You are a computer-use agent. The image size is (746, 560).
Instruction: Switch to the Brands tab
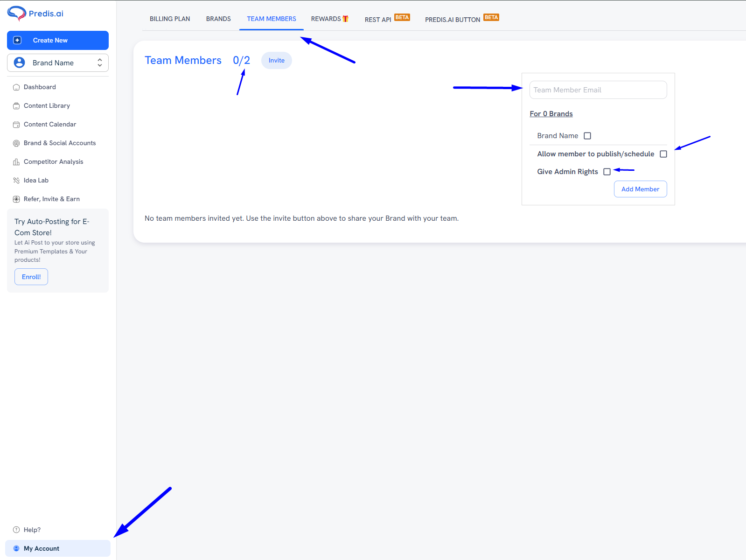[218, 19]
